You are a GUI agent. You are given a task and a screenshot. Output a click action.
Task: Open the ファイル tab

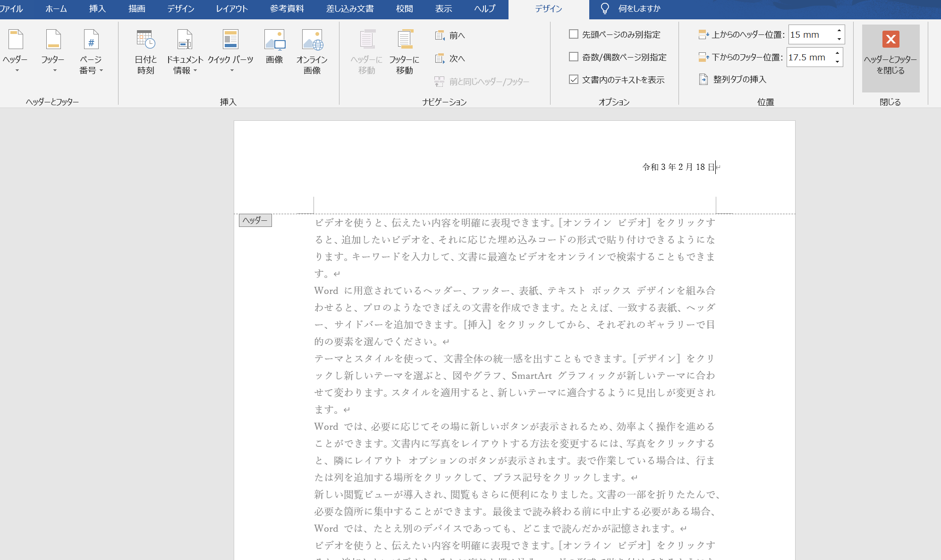pyautogui.click(x=11, y=8)
